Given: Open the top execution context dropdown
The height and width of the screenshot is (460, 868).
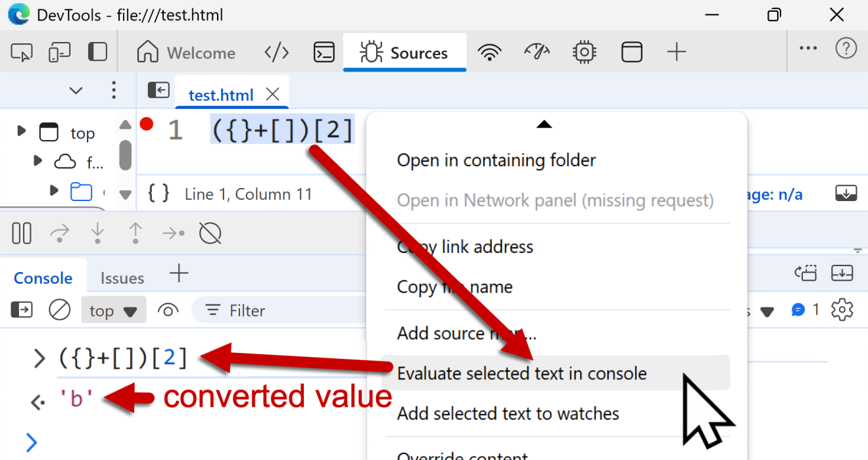Looking at the screenshot, I should pyautogui.click(x=113, y=310).
